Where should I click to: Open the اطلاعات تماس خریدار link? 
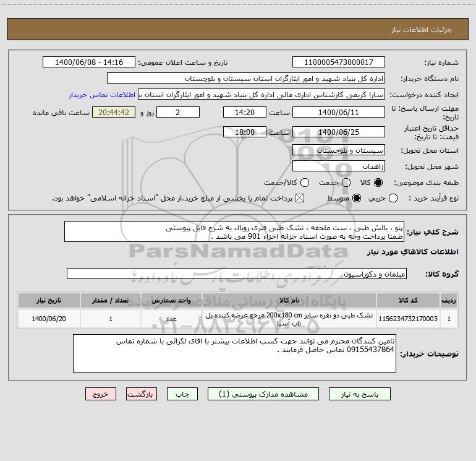(102, 95)
